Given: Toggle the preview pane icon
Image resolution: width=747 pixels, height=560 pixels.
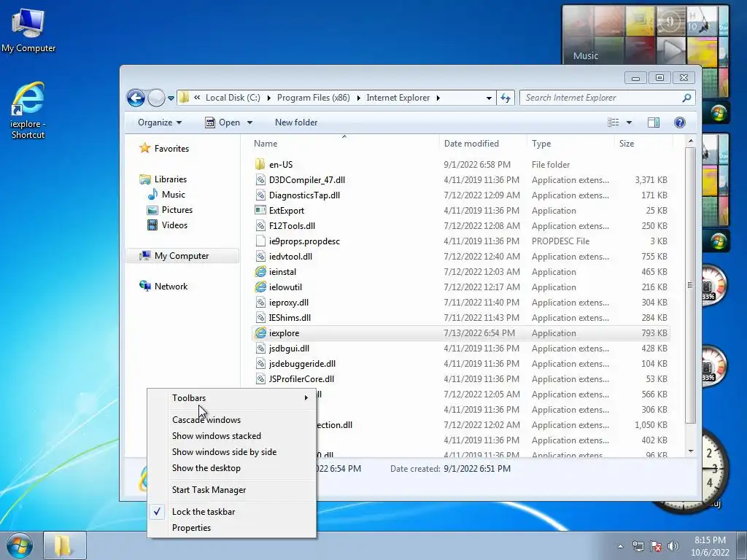Looking at the screenshot, I should click(x=654, y=122).
